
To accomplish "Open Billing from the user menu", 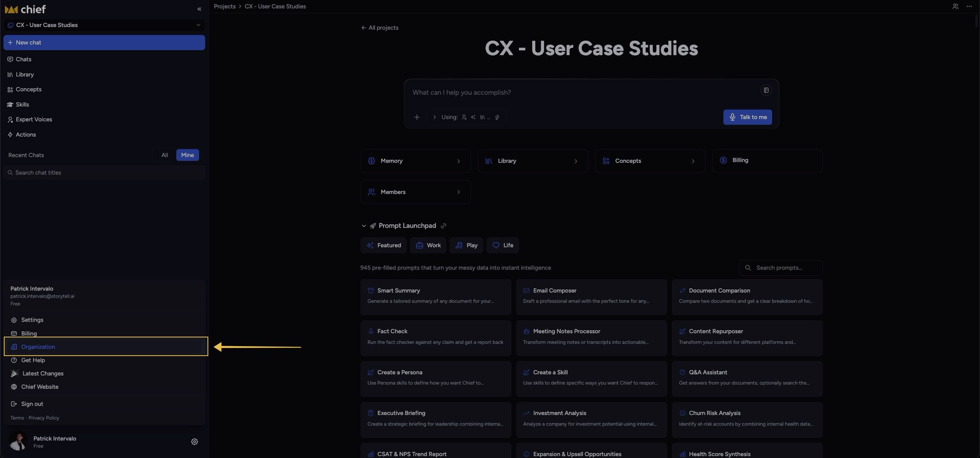I will click(x=104, y=334).
